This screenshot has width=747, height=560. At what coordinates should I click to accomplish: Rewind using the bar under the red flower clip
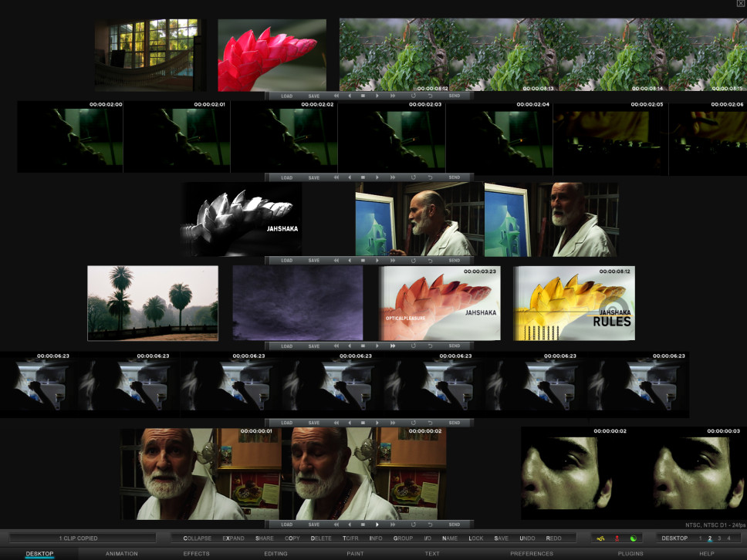point(336,96)
